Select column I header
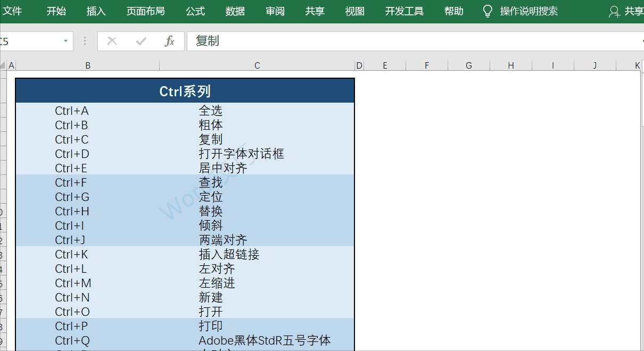Screen dimensions: 644x351 coord(553,65)
